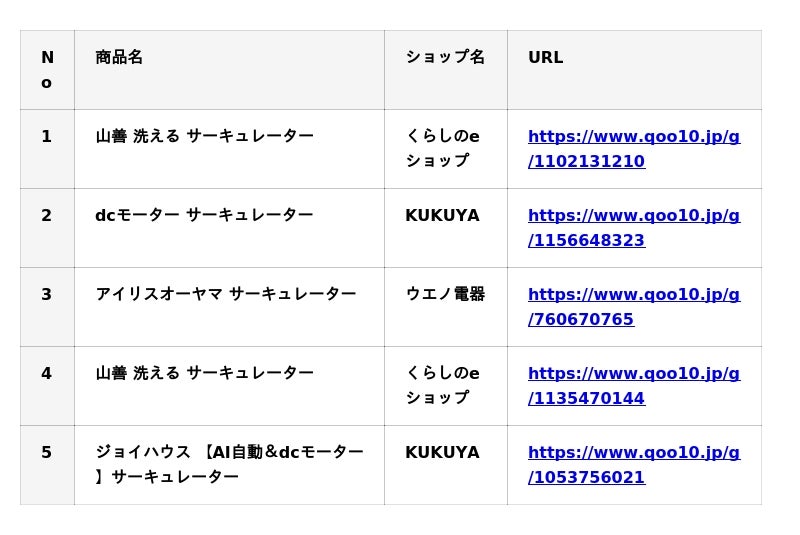Image resolution: width=800 pixels, height=535 pixels.
Task: Click KUKUYA shop cell in row 2
Action: tap(442, 216)
